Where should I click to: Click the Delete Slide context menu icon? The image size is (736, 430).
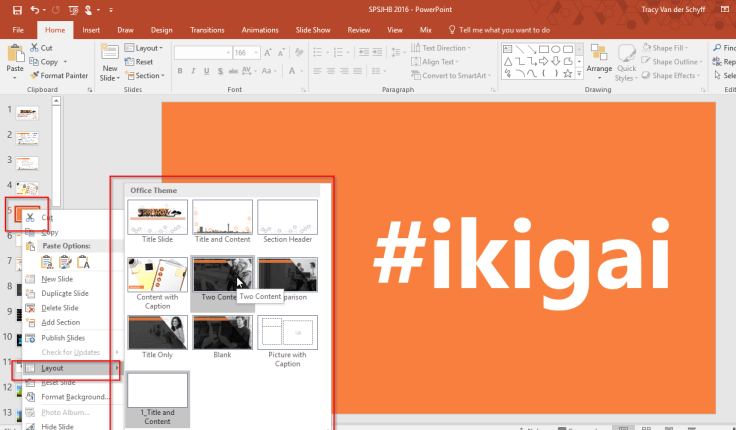(x=30, y=308)
